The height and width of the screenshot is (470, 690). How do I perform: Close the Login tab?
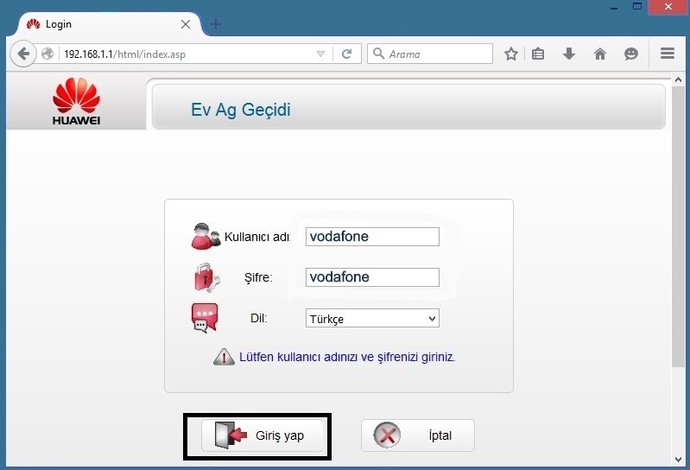point(186,24)
